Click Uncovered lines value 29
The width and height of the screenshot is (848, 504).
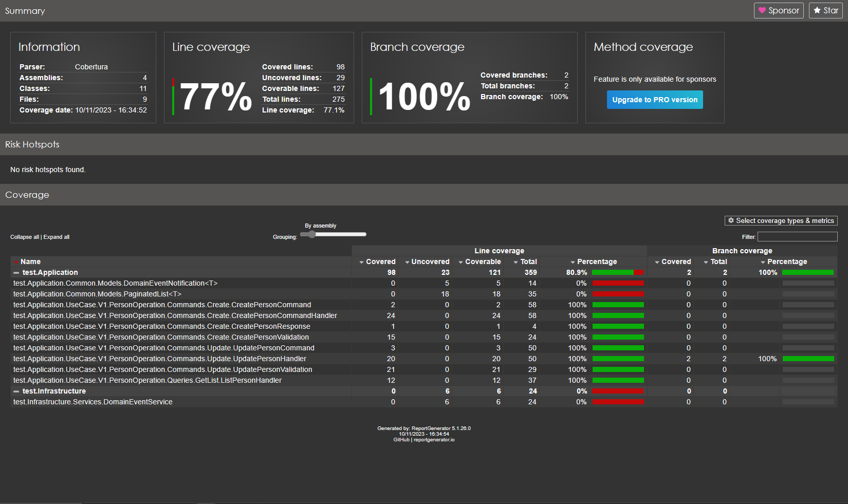pyautogui.click(x=341, y=78)
